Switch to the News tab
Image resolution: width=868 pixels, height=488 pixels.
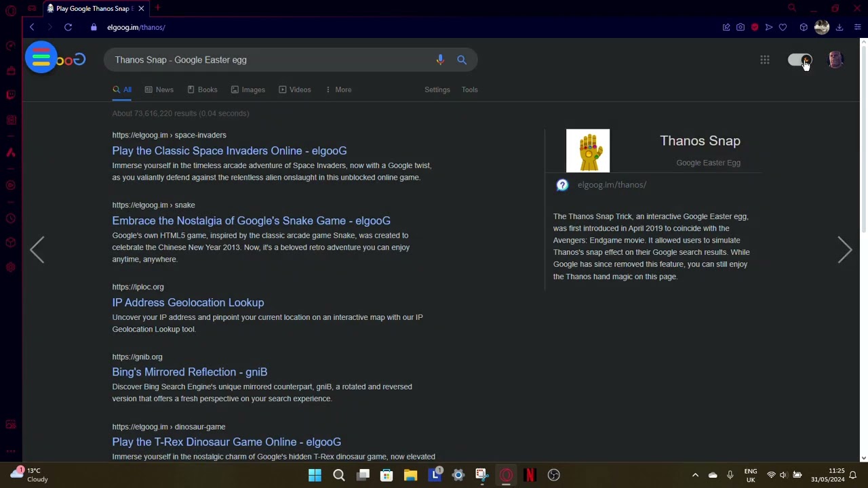159,89
